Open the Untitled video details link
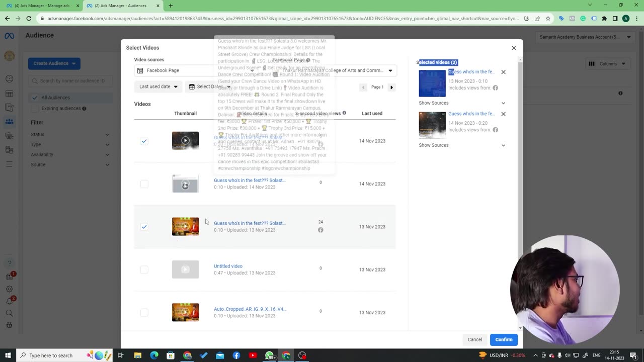 (x=228, y=266)
